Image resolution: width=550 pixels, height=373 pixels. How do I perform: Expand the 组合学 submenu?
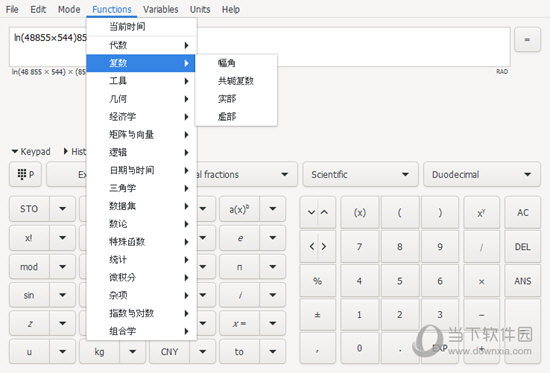[141, 331]
